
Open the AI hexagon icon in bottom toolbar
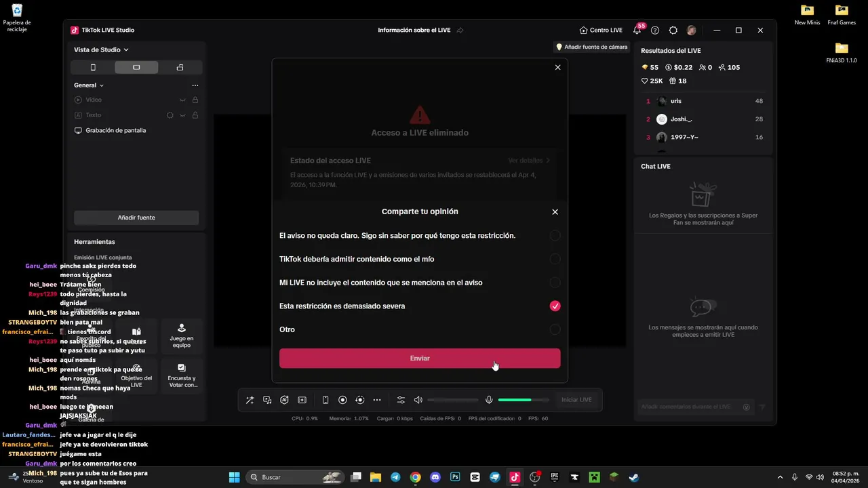click(x=285, y=400)
